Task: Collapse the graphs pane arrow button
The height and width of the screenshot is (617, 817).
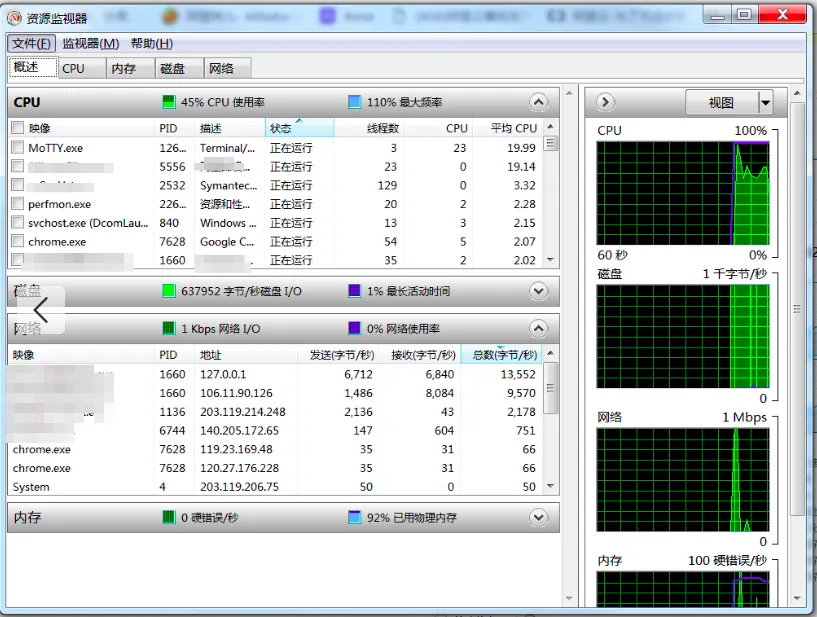Action: click(605, 102)
